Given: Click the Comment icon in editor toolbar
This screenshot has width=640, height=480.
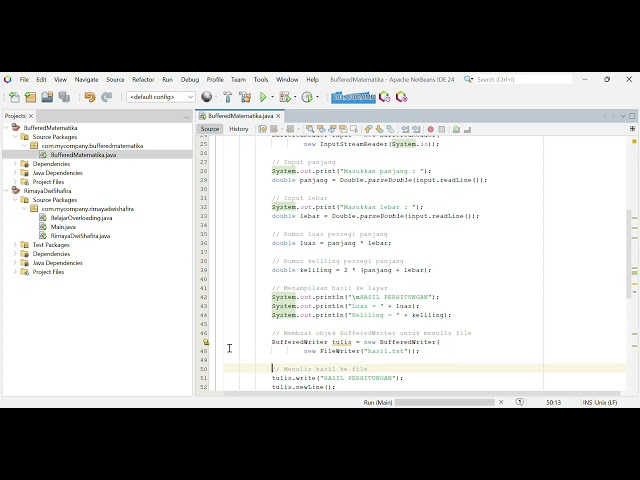Looking at the screenshot, I should 456,129.
